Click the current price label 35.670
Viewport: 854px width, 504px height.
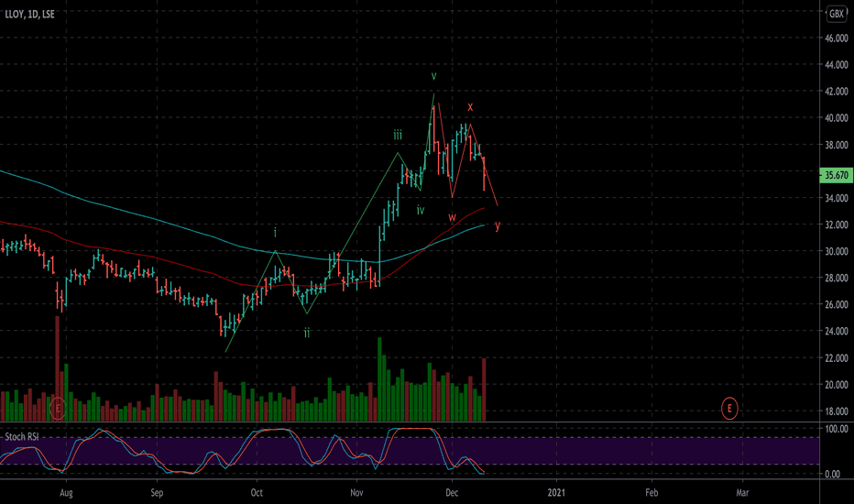tap(836, 175)
